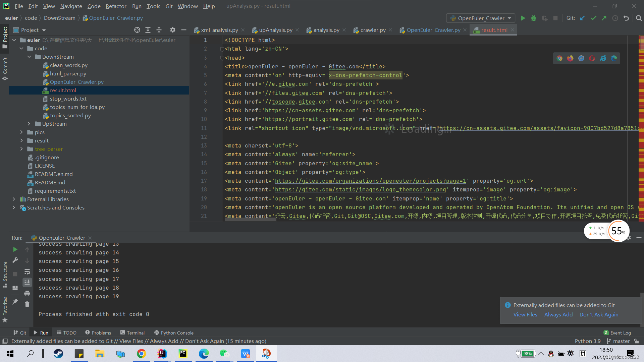
Task: Click Git commit checkmark icon
Action: coord(593,18)
